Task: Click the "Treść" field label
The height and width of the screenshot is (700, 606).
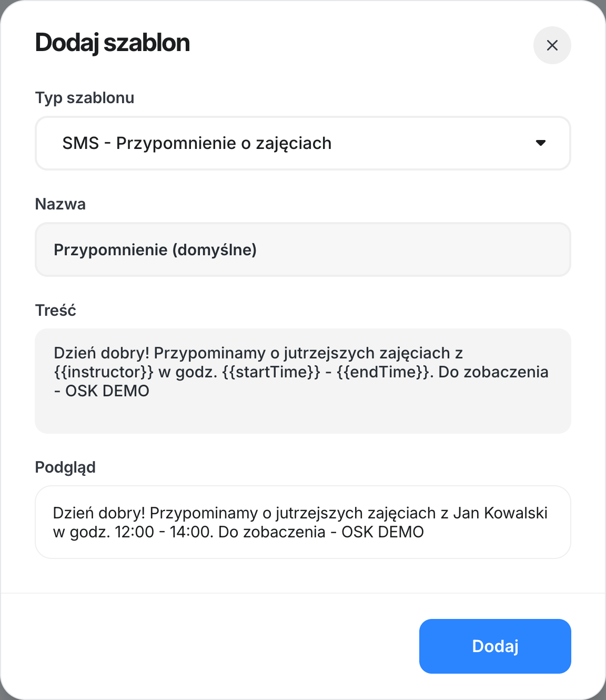Action: click(x=55, y=311)
